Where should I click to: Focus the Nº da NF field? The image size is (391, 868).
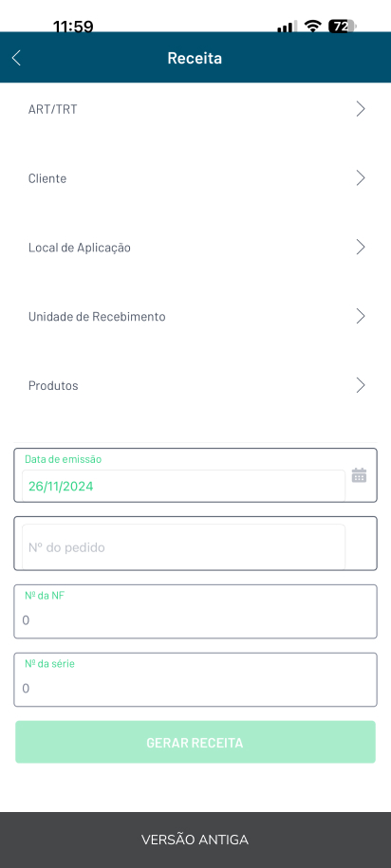[195, 611]
